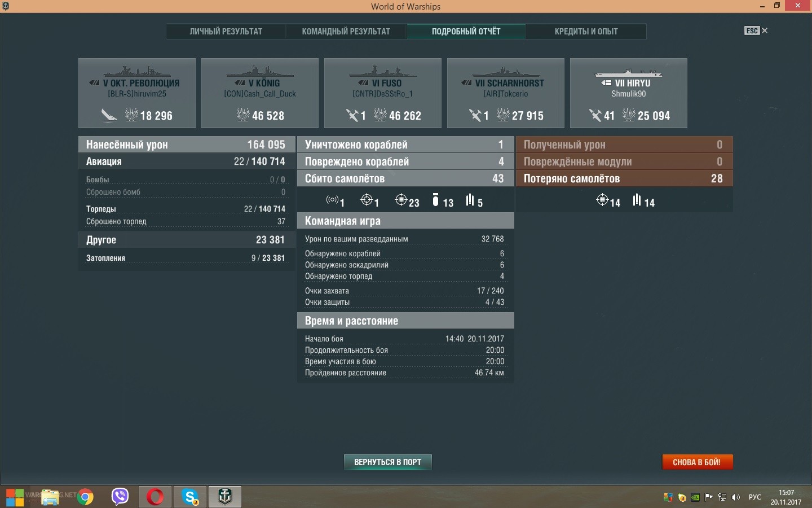812x508 pixels.
Task: Click the torpedo icon with count 5
Action: coord(470,200)
